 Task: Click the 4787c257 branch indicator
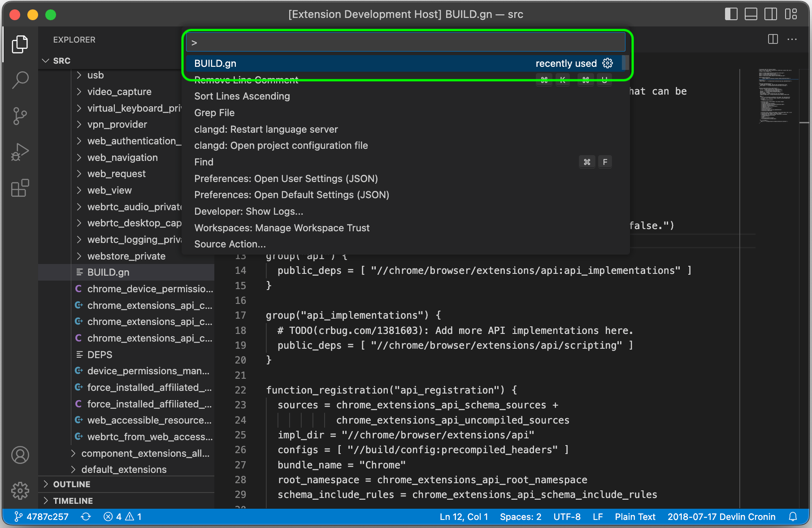(x=42, y=517)
